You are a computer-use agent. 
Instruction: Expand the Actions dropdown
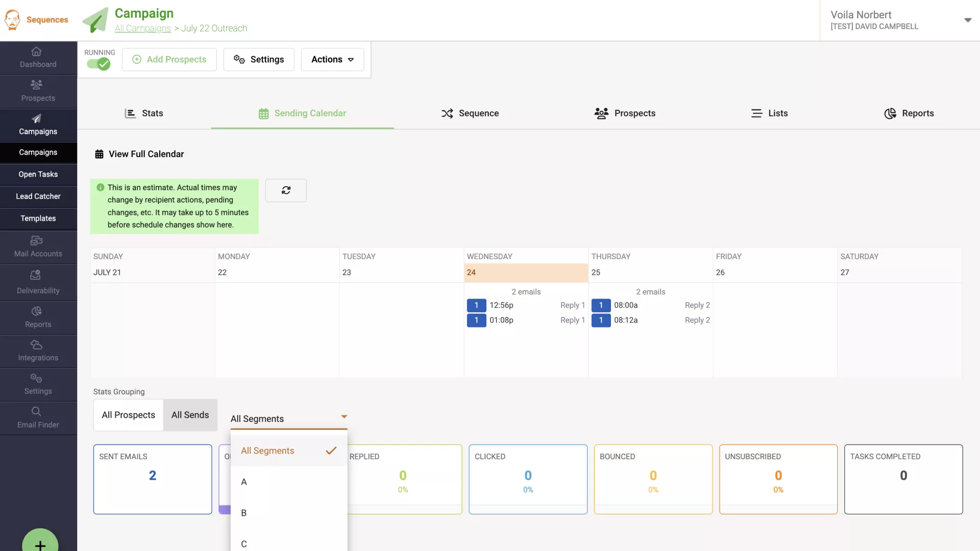(x=332, y=60)
